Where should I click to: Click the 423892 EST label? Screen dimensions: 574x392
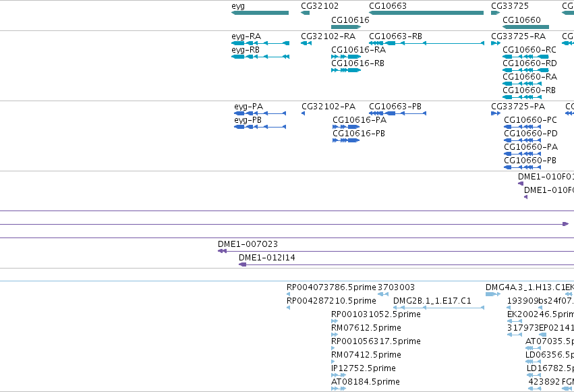point(544,382)
